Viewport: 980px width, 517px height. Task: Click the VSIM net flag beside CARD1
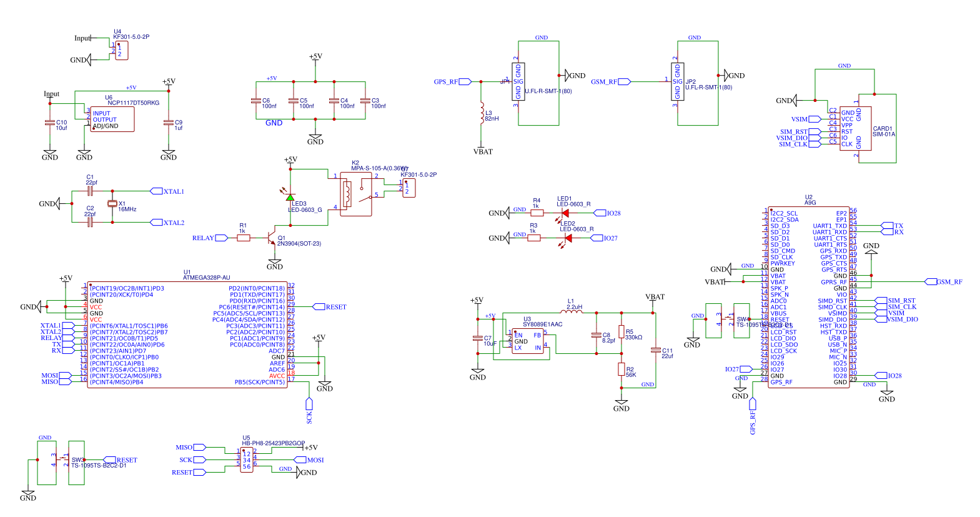pyautogui.click(x=806, y=119)
